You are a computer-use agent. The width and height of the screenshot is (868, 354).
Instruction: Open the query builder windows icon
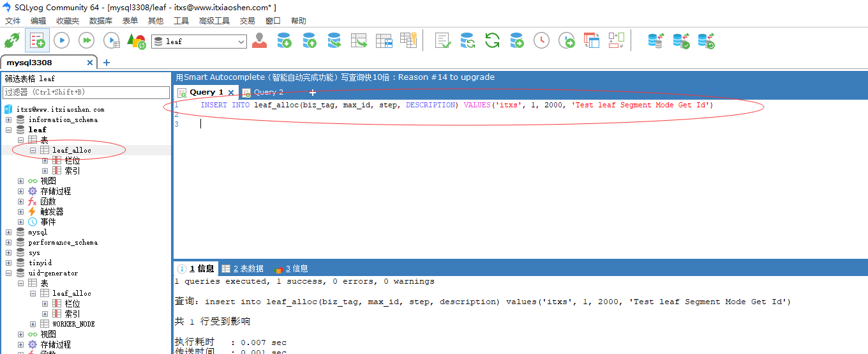pos(592,41)
